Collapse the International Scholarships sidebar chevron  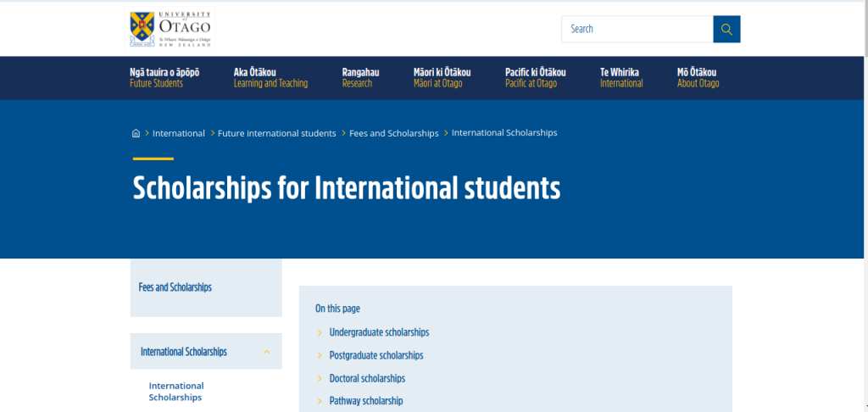pos(267,352)
